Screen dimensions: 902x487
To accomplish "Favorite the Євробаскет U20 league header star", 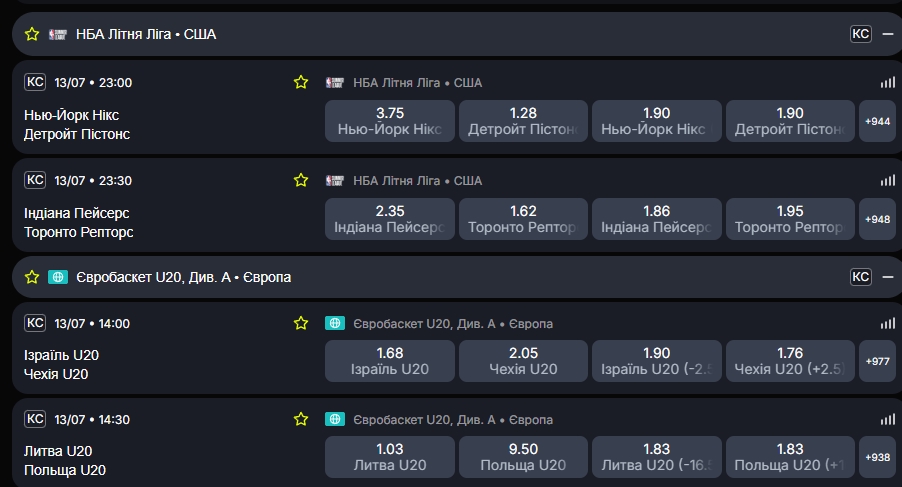I will tap(32, 277).
